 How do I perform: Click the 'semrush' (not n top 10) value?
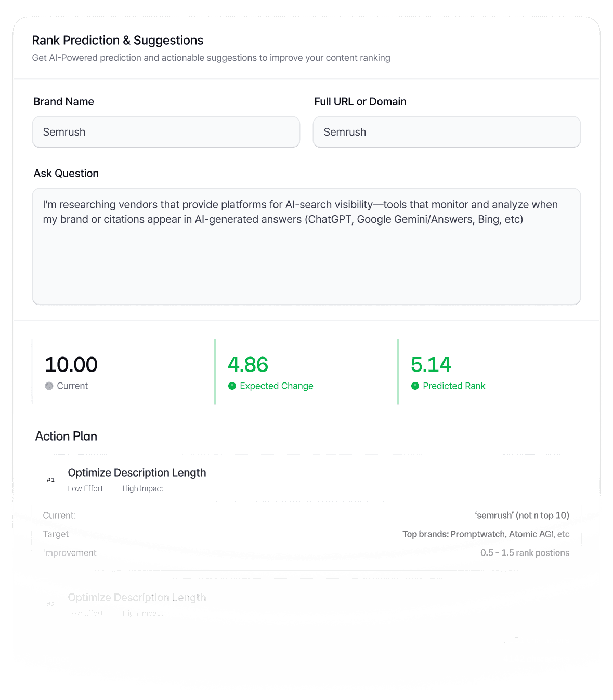[x=522, y=516]
